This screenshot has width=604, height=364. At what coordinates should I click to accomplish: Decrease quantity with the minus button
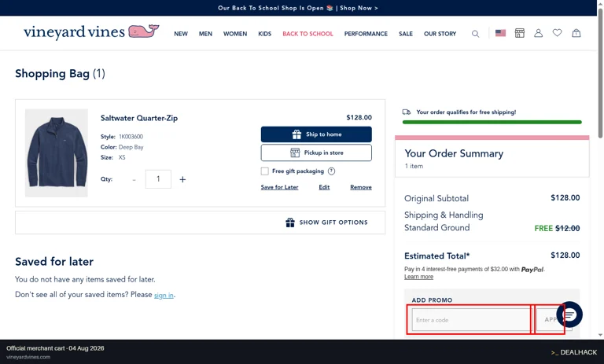coord(134,180)
